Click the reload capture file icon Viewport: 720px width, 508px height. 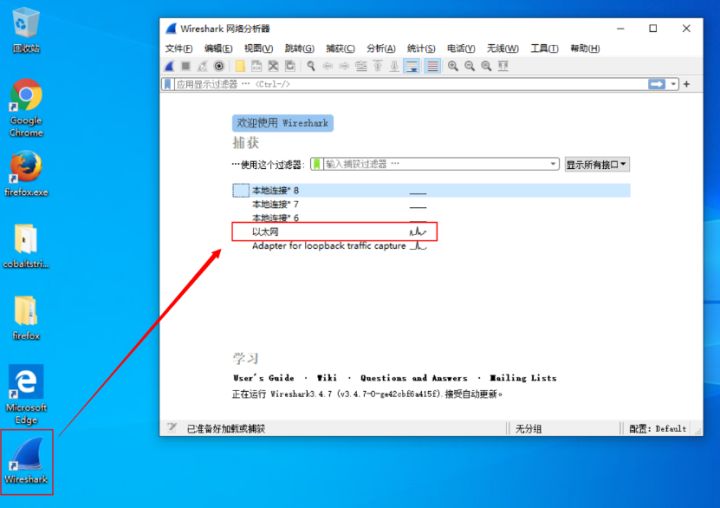point(290,66)
